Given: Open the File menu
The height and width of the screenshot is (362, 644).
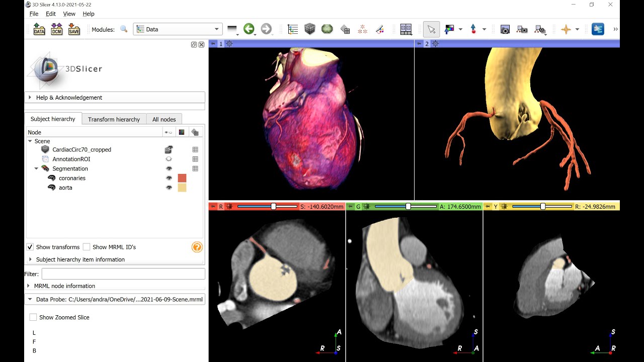Looking at the screenshot, I should point(34,14).
